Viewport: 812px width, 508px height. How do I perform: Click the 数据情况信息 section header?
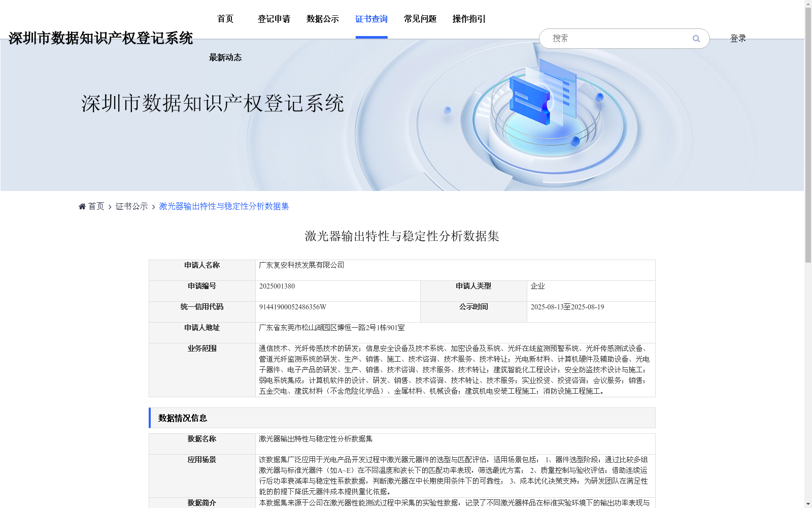click(x=402, y=418)
